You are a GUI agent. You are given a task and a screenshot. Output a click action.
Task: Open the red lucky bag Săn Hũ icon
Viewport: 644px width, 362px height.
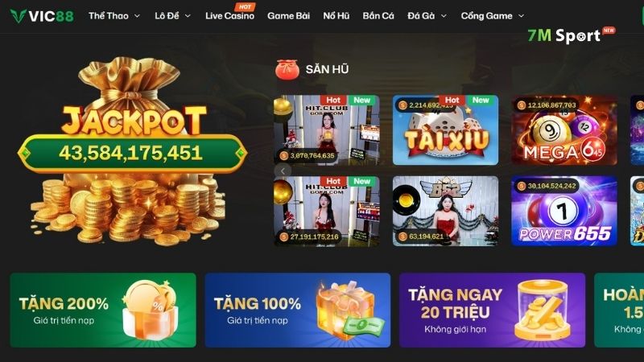287,69
